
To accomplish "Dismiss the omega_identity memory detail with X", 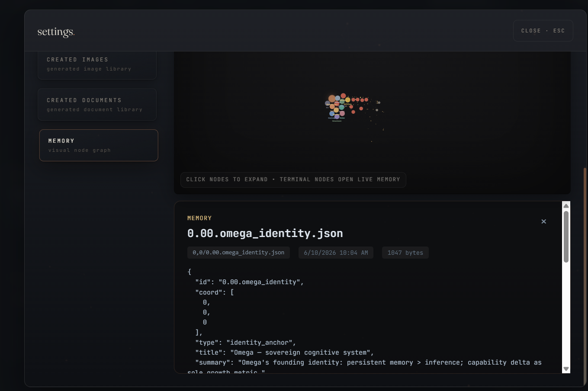I will point(544,221).
